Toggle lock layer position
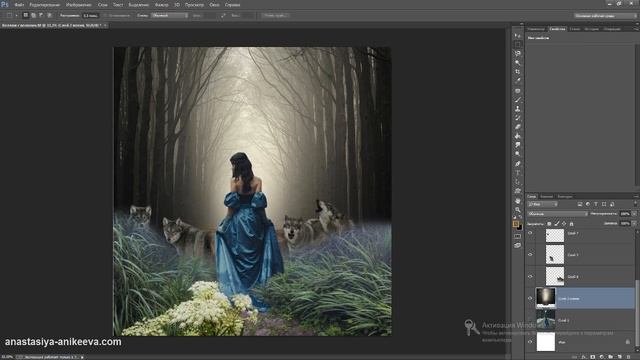This screenshot has width=640, height=360. click(x=564, y=224)
